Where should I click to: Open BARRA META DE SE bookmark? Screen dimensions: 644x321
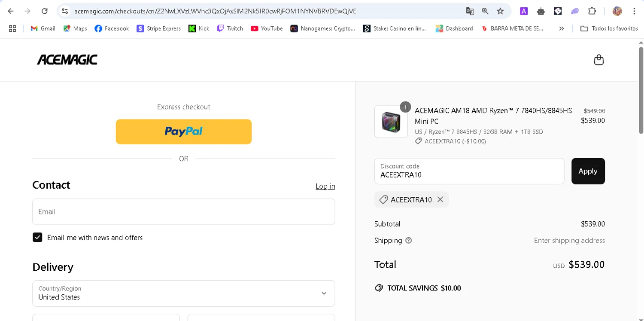click(x=513, y=28)
